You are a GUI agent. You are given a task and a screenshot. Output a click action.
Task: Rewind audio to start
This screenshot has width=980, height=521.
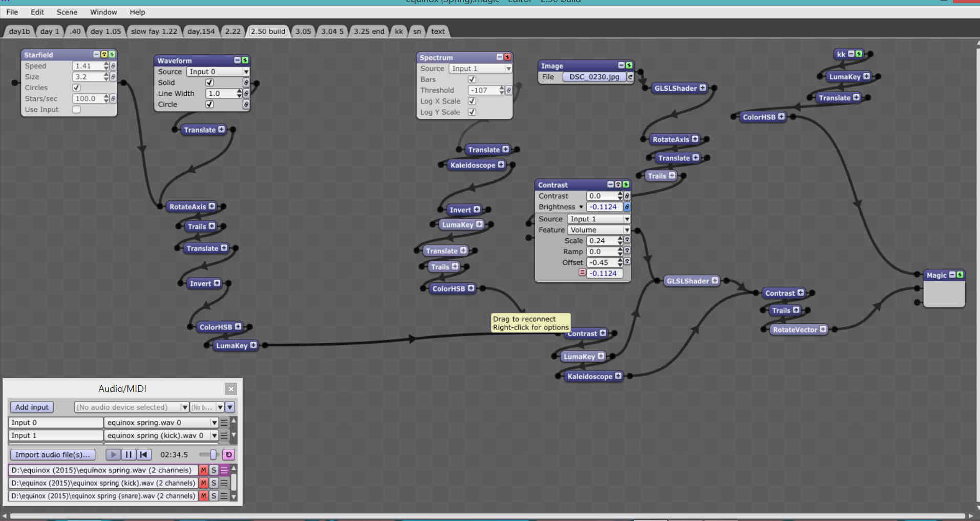click(x=144, y=454)
